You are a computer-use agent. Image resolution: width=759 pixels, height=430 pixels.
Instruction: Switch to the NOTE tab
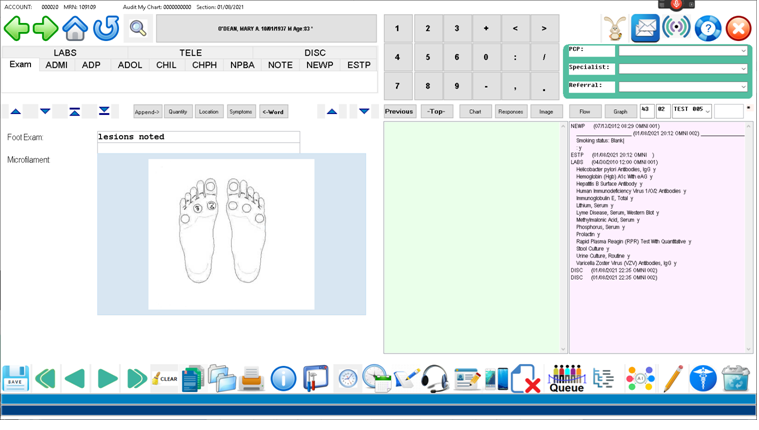280,65
